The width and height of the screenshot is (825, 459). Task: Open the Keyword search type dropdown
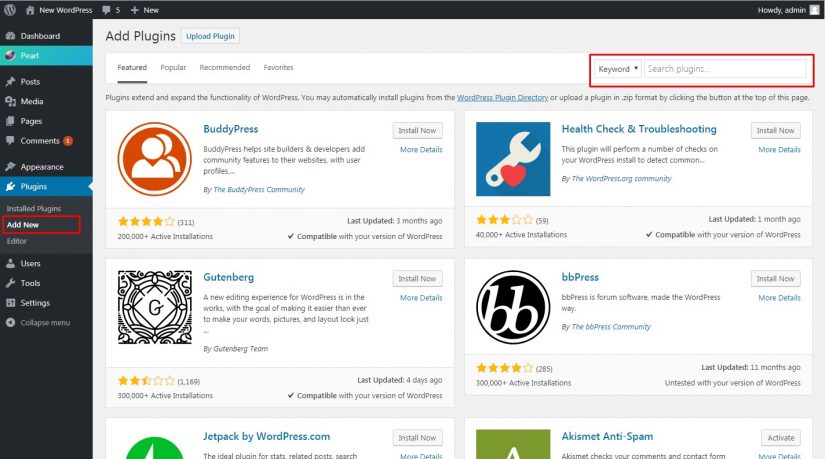618,68
